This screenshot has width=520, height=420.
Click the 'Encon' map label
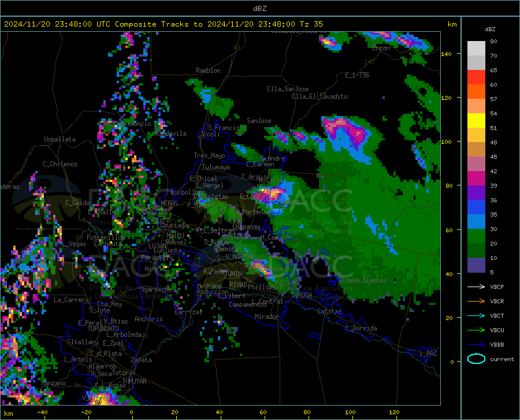tap(381, 48)
